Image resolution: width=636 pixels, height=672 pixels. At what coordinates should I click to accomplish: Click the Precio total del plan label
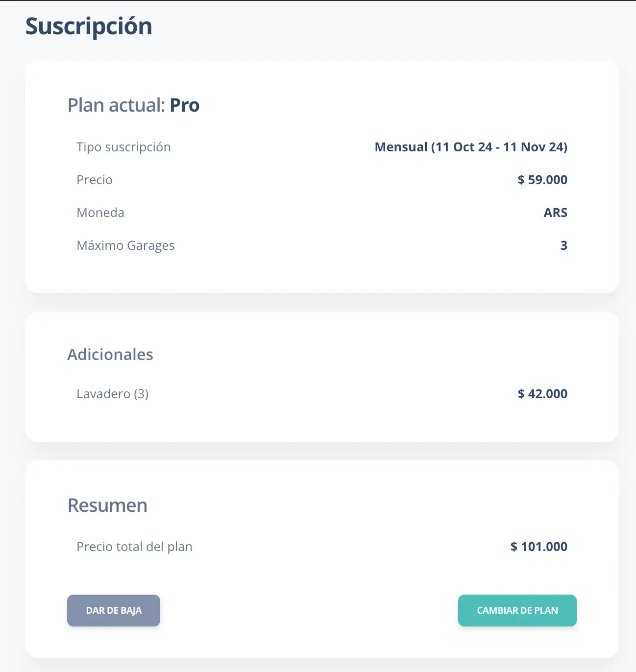(134, 547)
